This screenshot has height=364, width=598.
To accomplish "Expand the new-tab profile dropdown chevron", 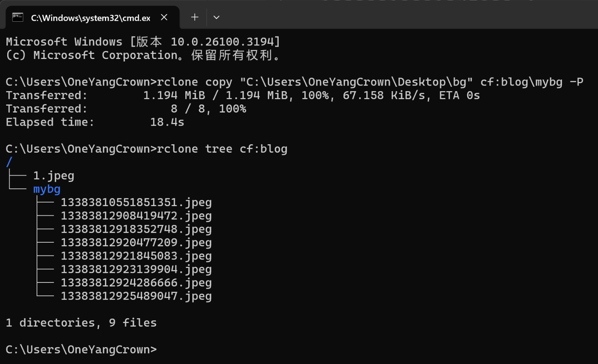I will (216, 17).
